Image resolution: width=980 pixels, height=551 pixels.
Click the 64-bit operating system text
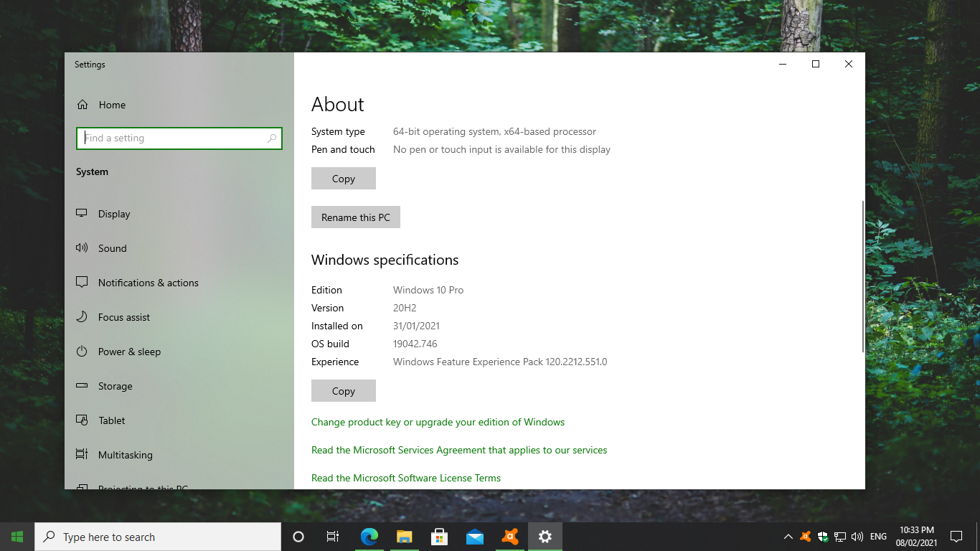point(494,131)
